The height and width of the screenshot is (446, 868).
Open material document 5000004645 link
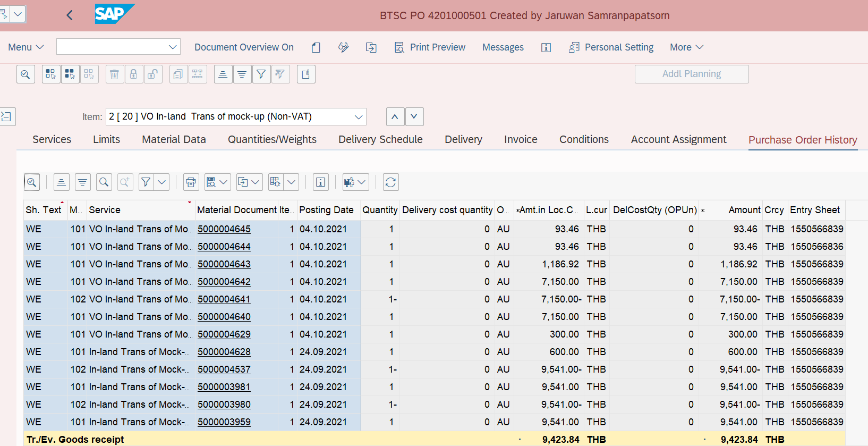[224, 229]
